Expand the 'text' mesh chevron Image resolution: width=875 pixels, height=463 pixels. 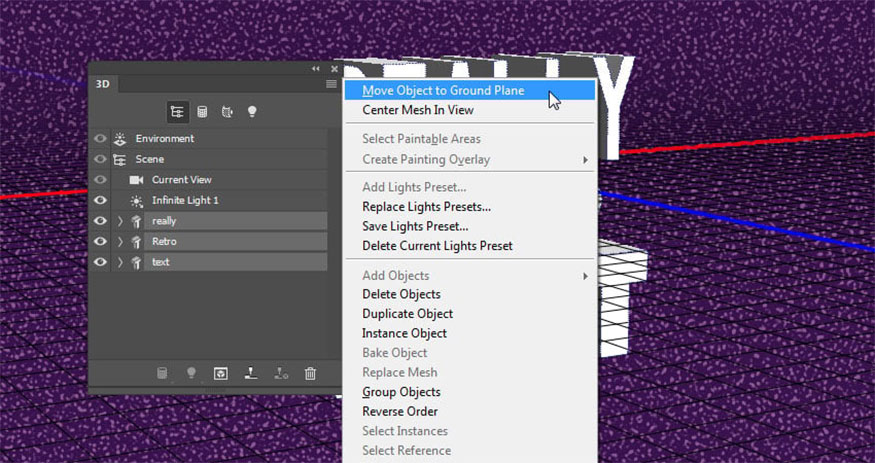click(120, 262)
